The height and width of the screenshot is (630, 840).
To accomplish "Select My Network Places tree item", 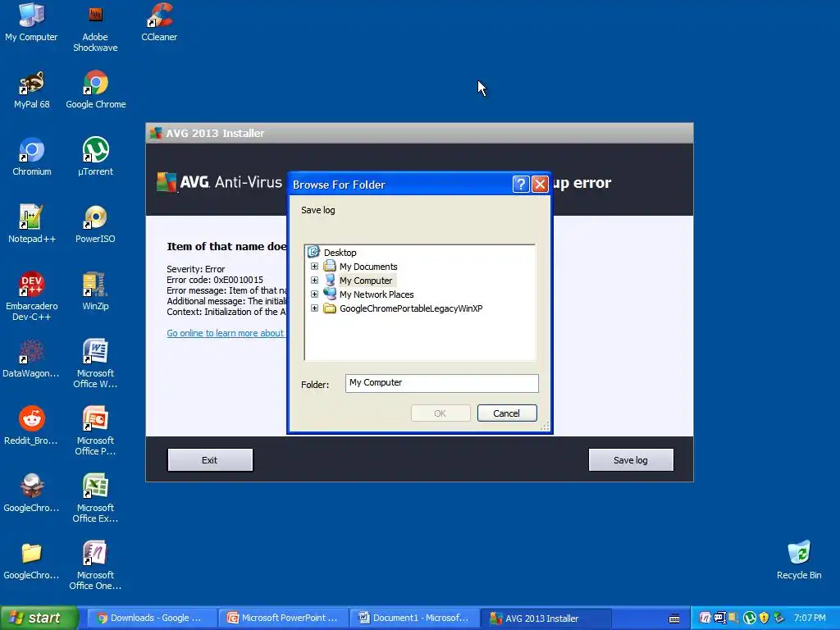I will point(377,294).
